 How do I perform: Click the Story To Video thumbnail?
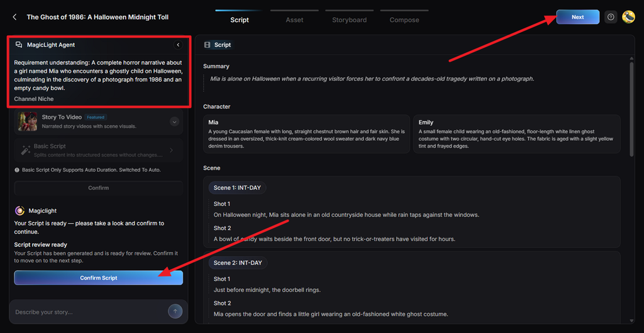tap(28, 121)
